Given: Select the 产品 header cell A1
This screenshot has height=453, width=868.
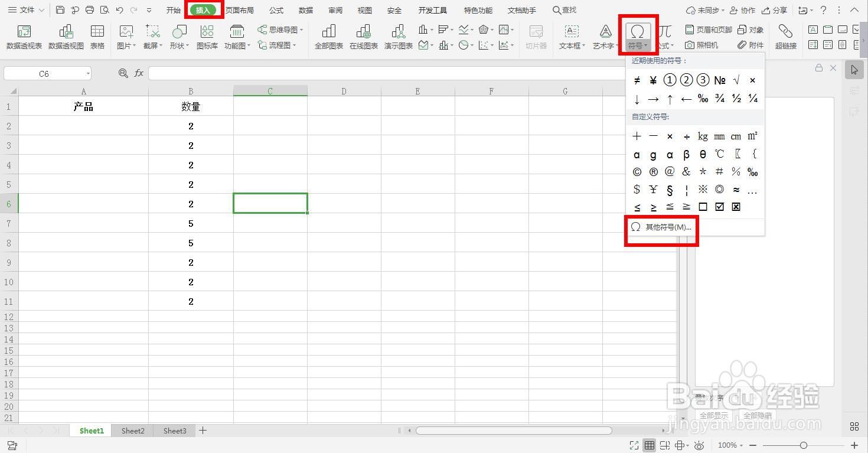Looking at the screenshot, I should click(x=83, y=106).
